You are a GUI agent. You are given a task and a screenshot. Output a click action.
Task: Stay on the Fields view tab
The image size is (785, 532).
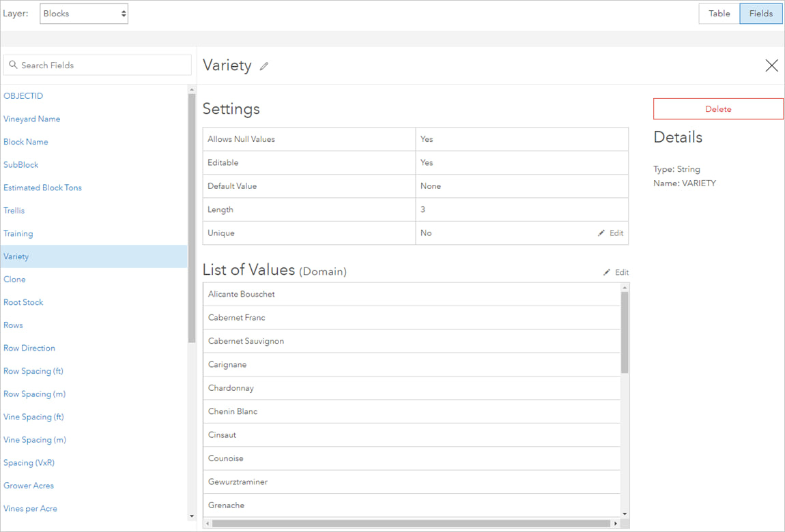click(760, 13)
